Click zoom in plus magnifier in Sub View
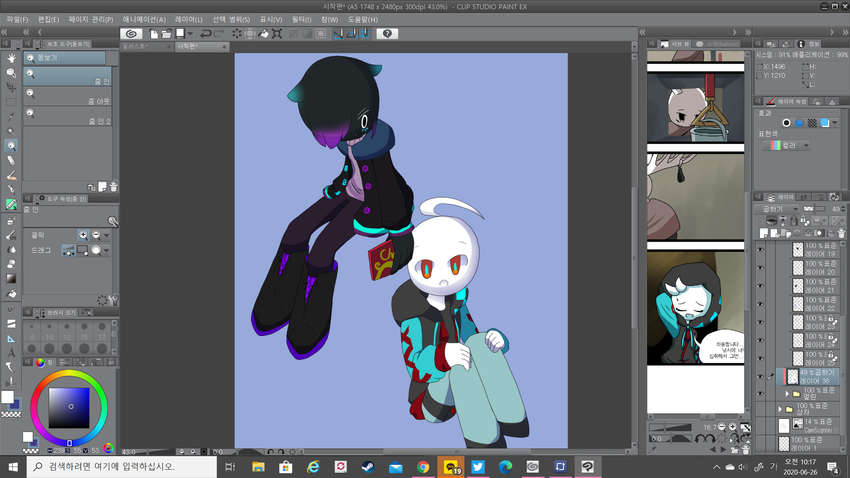The width and height of the screenshot is (850, 478). (x=732, y=427)
